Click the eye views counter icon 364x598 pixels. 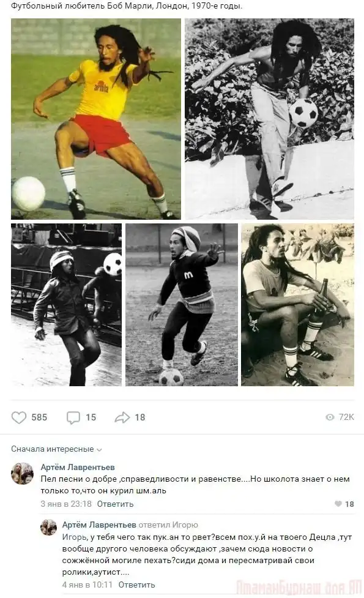pyautogui.click(x=330, y=417)
